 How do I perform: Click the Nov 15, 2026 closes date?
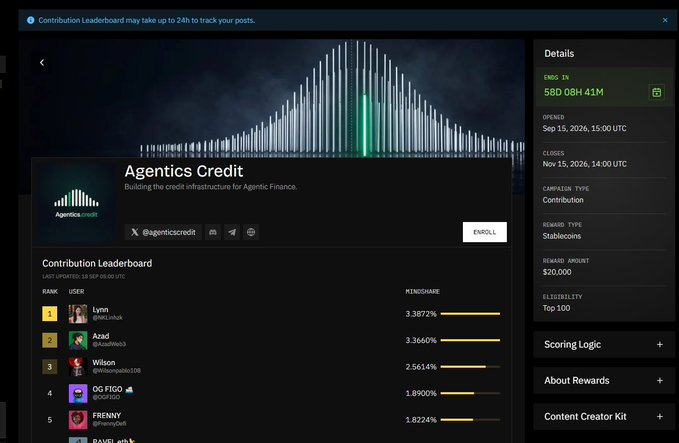[x=584, y=164]
